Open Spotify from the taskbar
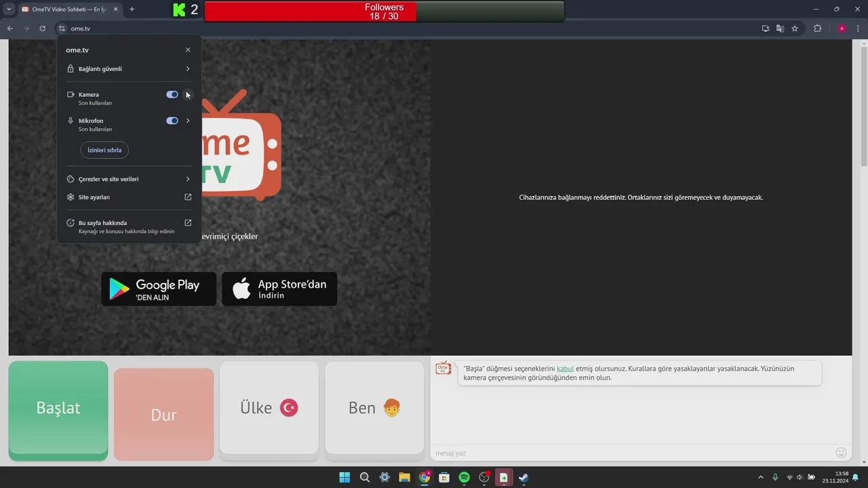 click(x=464, y=477)
